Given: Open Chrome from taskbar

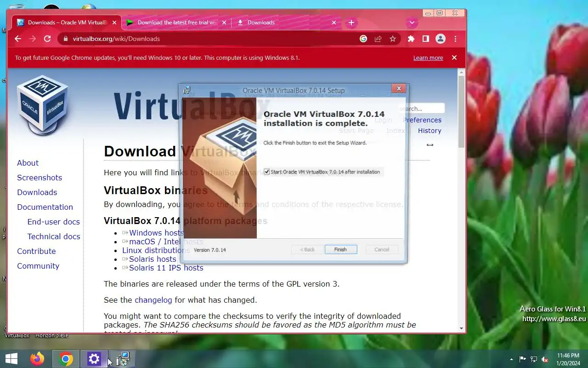Looking at the screenshot, I should point(66,359).
